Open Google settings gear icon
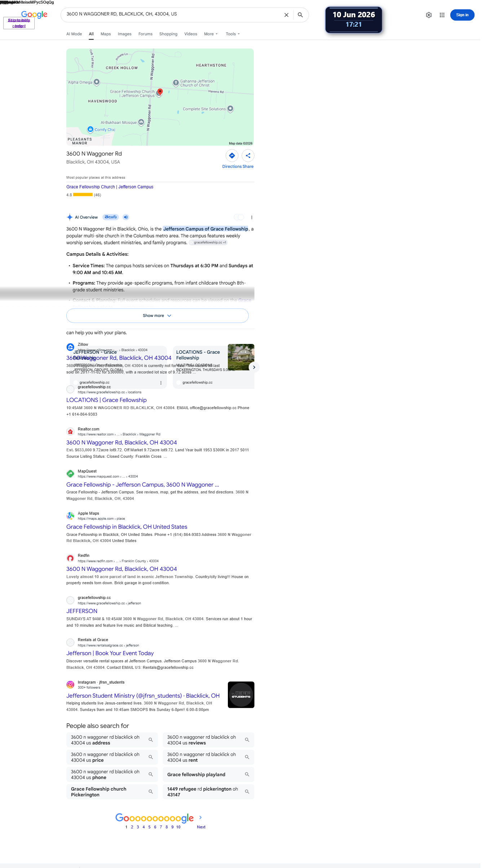This screenshot has height=868, width=486. point(429,15)
